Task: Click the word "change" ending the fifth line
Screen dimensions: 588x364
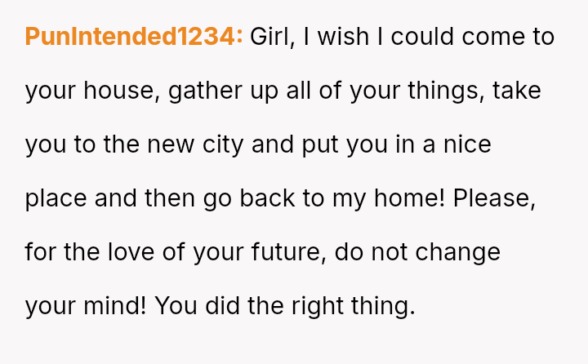Action: coord(457,252)
